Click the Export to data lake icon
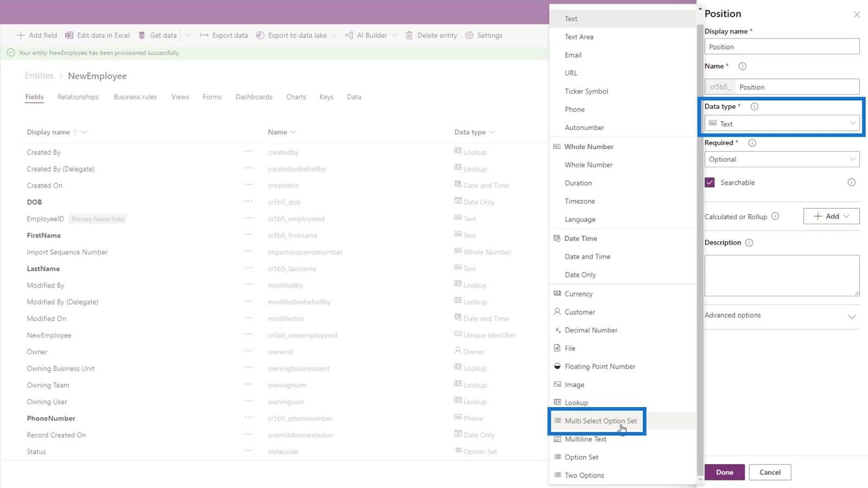868x488 pixels. click(x=260, y=35)
